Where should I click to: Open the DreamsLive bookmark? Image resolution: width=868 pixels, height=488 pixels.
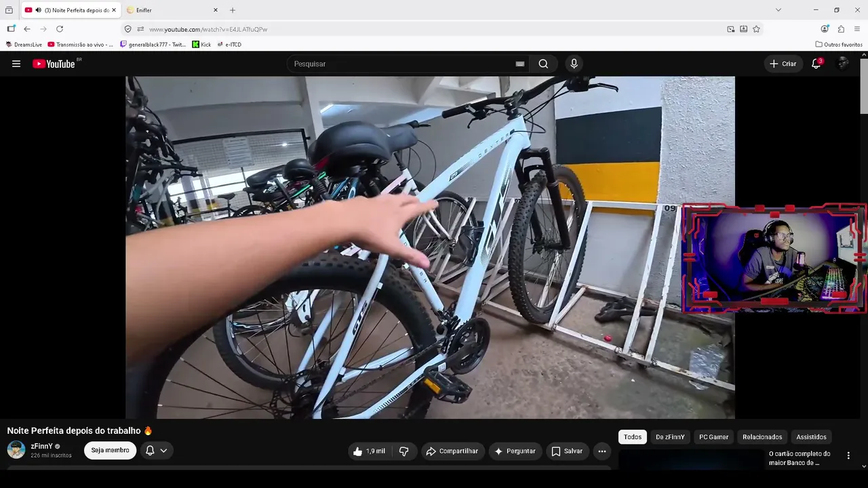pyautogui.click(x=24, y=45)
